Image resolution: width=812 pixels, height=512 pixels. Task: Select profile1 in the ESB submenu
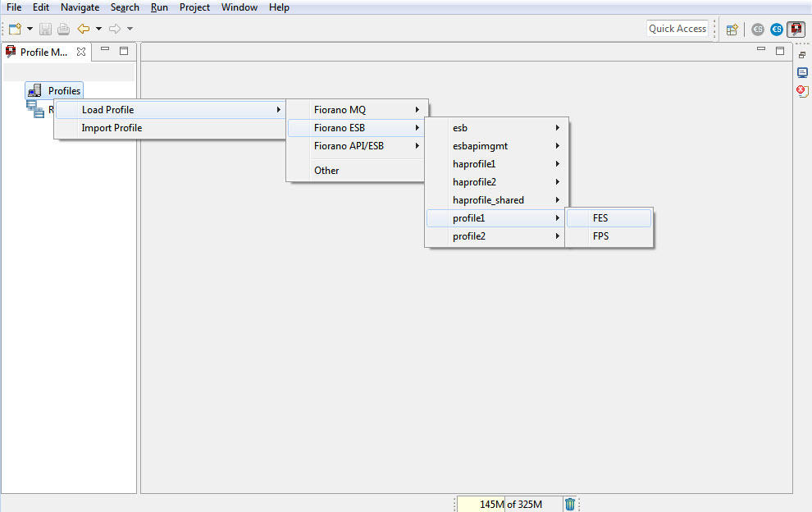[x=496, y=218]
